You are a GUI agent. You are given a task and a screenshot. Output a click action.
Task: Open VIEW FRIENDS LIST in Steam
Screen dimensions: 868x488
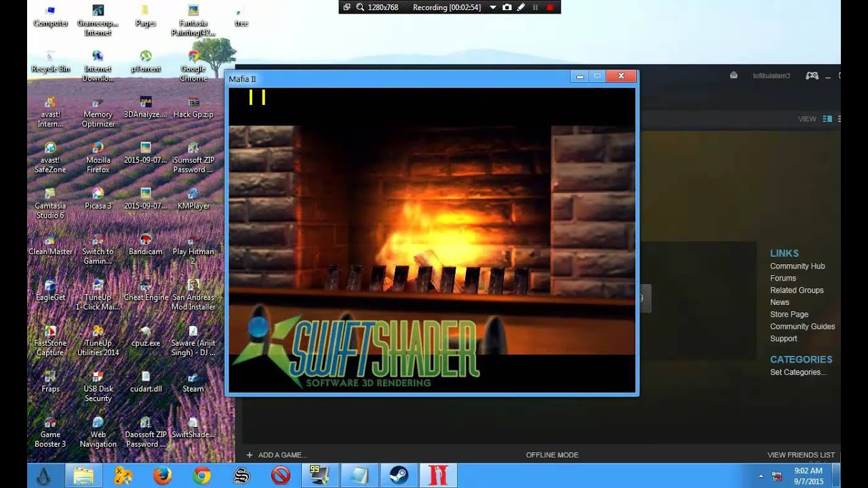[801, 455]
